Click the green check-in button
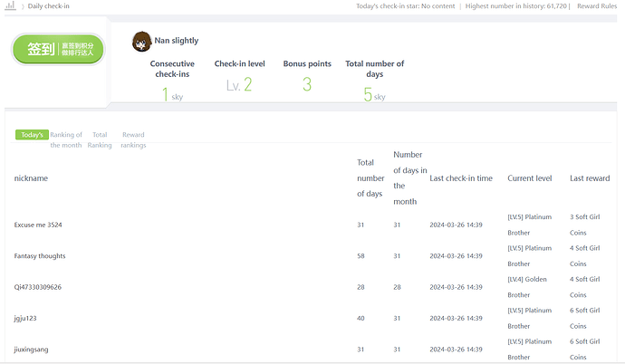The width and height of the screenshot is (625, 364). pyautogui.click(x=58, y=50)
